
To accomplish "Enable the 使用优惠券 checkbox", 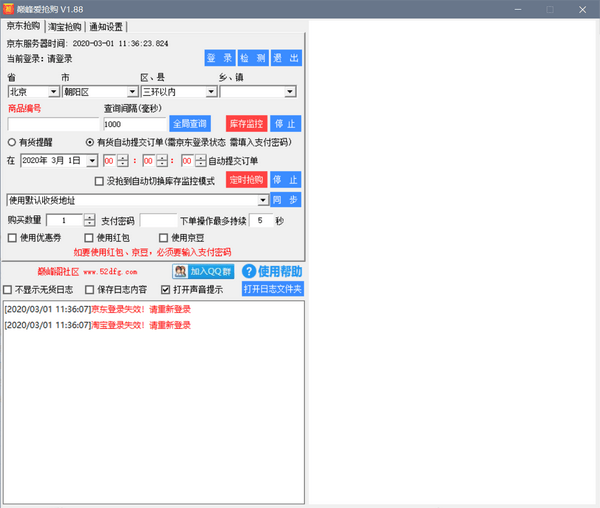I will [12, 238].
